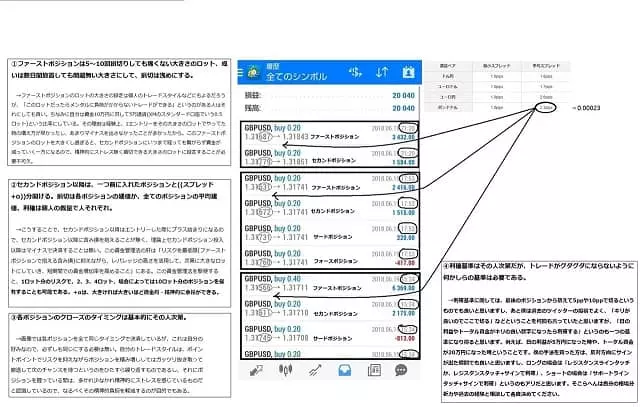Open the サードポジション trade closing at 1.31741
The width and height of the screenshot is (640, 407).
pyautogui.click(x=329, y=233)
